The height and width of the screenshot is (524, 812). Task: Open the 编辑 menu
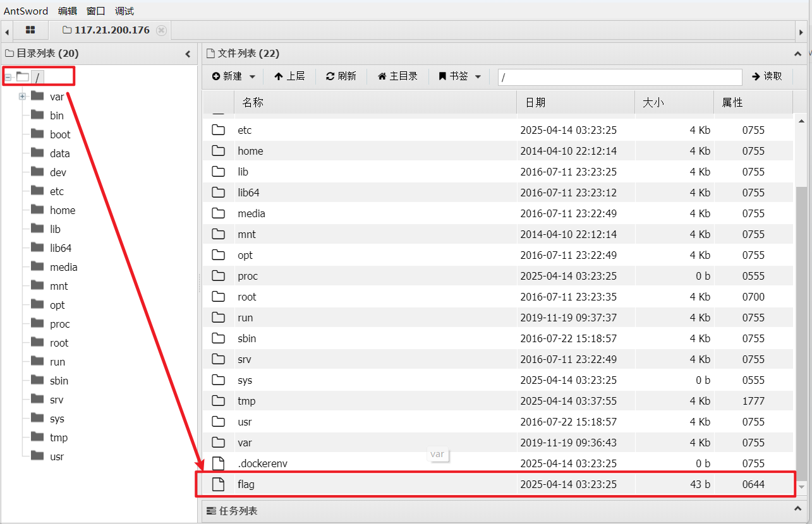coord(68,11)
